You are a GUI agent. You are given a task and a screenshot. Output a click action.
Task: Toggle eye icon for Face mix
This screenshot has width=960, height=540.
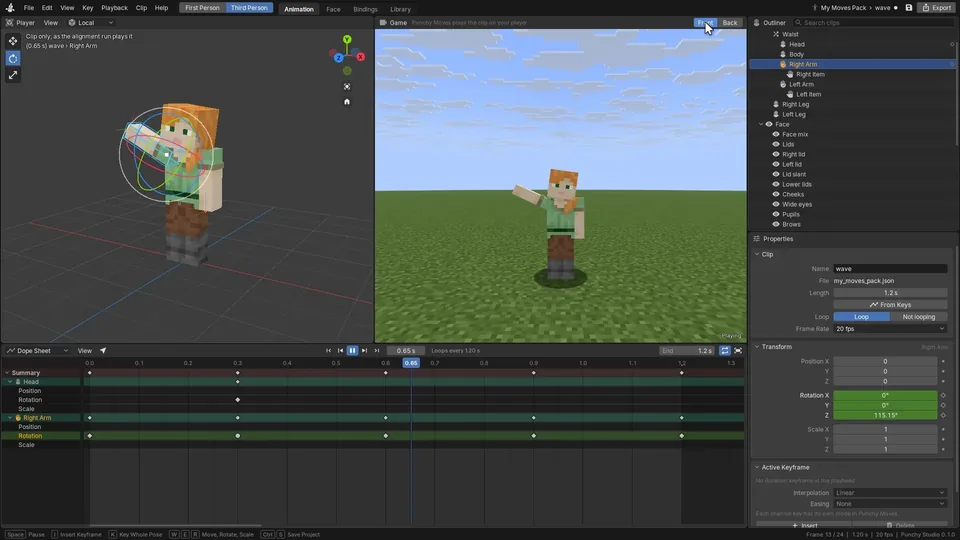[x=776, y=135]
